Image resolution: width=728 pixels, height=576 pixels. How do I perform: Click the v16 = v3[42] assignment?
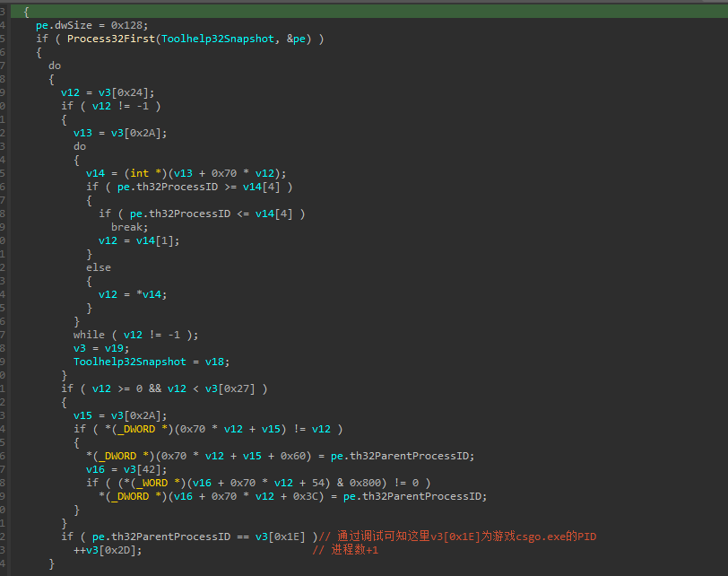pos(123,469)
